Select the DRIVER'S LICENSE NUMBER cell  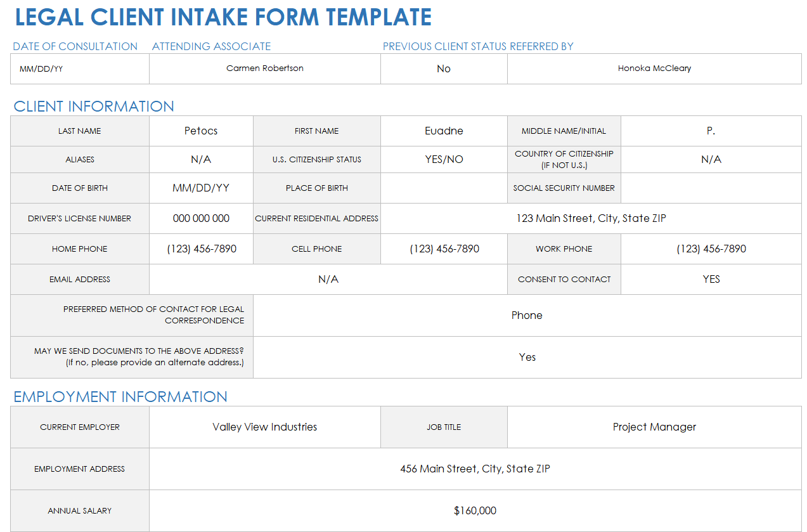pyautogui.click(x=200, y=218)
